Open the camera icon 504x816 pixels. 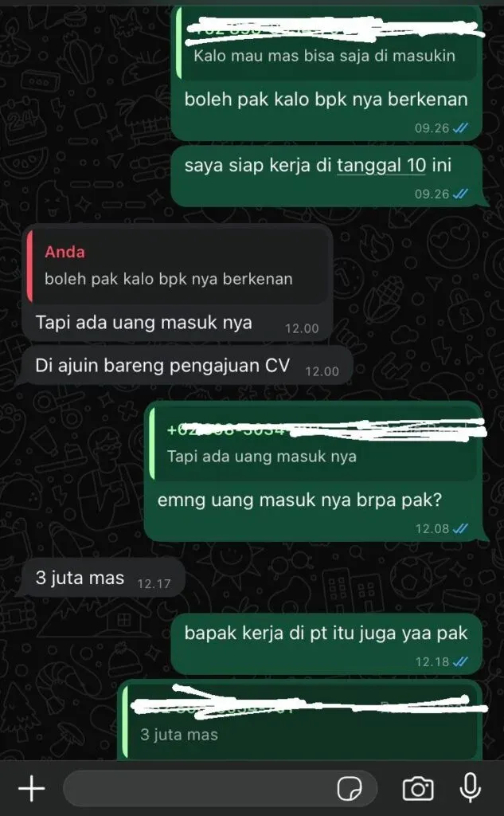tap(418, 789)
